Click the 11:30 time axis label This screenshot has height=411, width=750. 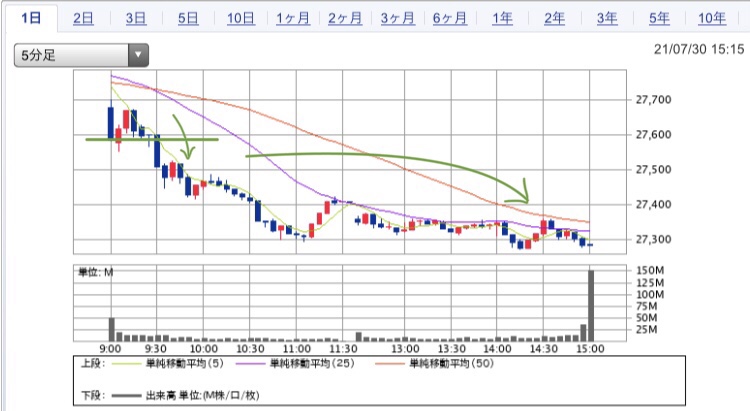click(x=343, y=349)
